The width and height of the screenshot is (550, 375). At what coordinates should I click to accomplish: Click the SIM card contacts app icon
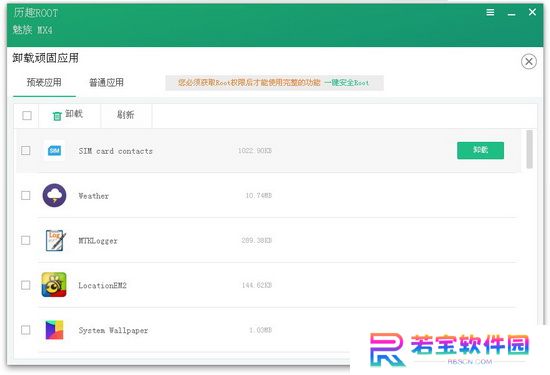click(x=54, y=150)
